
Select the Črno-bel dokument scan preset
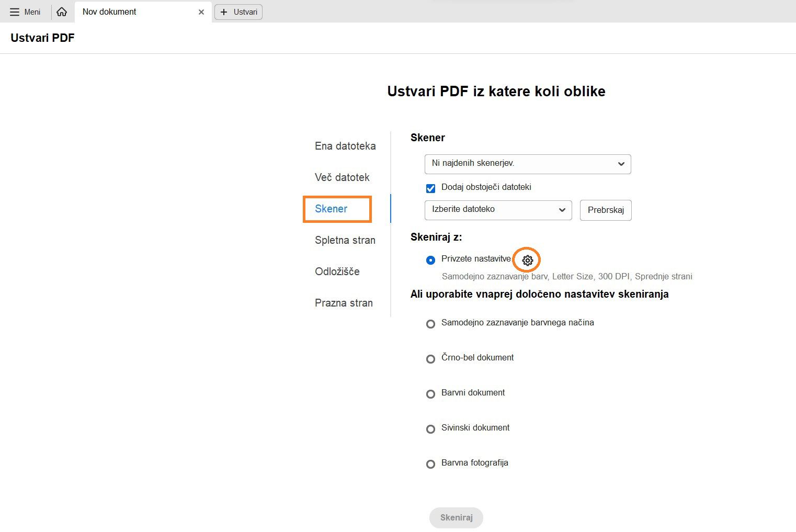[430, 359]
